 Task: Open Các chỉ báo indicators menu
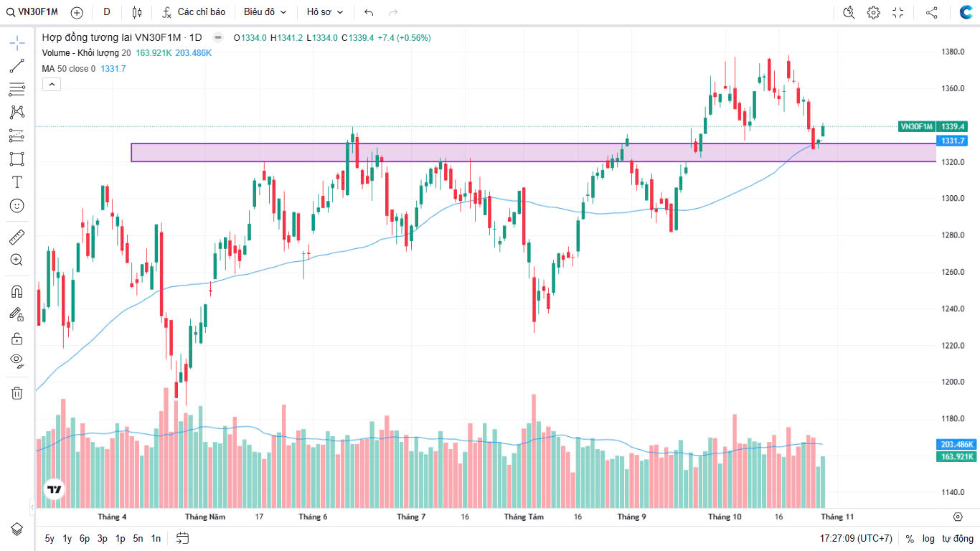pyautogui.click(x=194, y=12)
